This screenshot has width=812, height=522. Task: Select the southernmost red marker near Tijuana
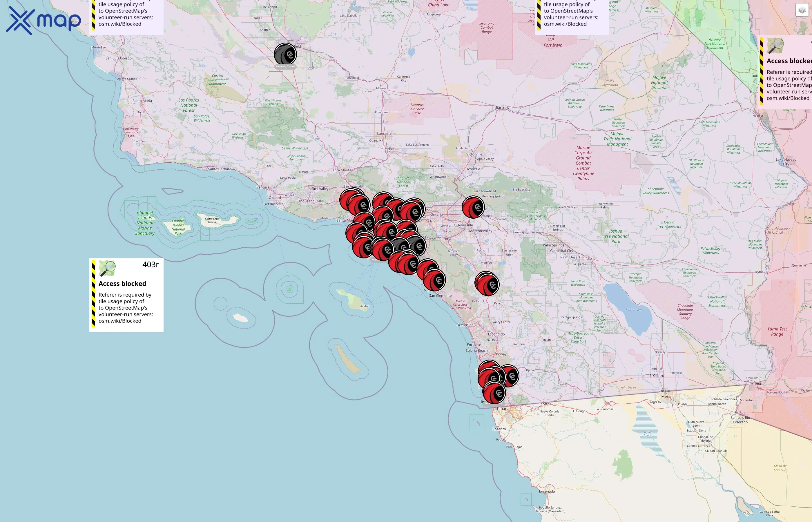tap(494, 393)
